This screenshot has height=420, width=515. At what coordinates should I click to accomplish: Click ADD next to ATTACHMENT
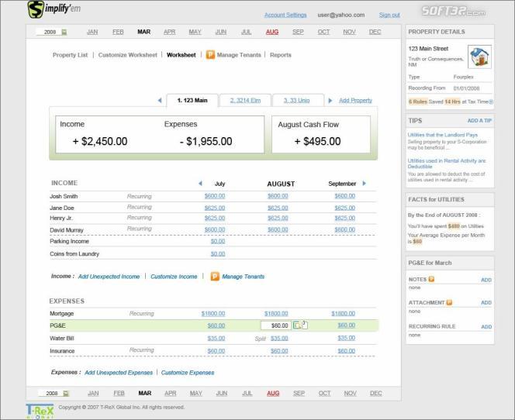[x=486, y=302]
